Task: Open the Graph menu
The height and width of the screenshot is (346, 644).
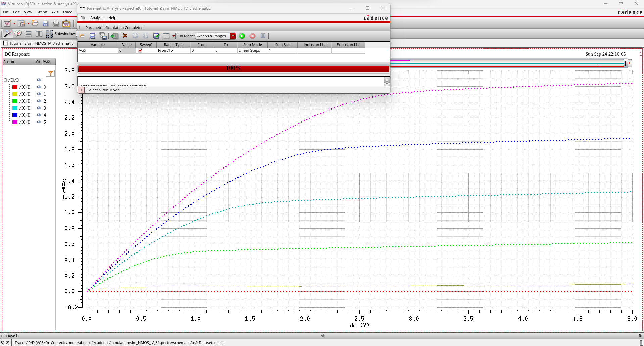Action: click(x=42, y=12)
